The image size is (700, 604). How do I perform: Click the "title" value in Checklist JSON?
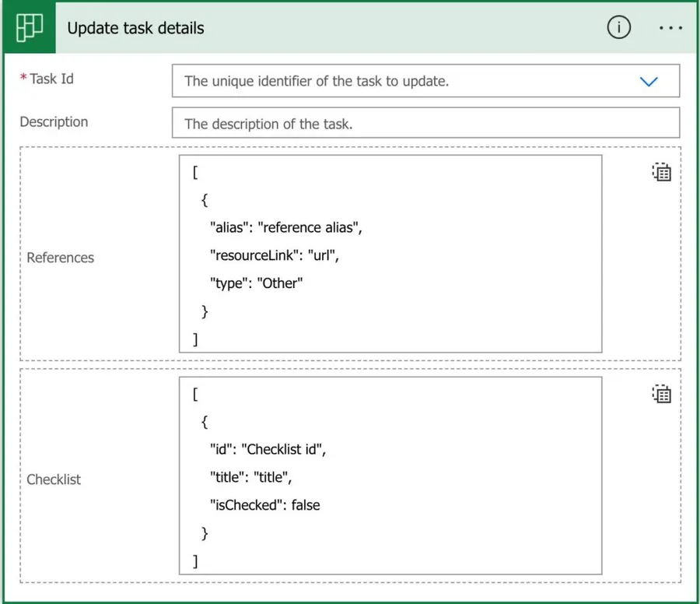[x=272, y=477]
